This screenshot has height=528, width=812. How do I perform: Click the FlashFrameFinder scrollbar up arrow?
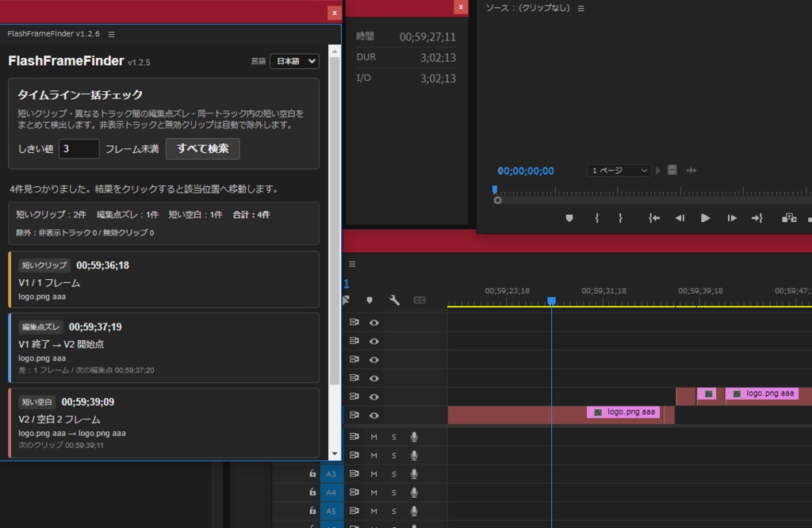pyautogui.click(x=335, y=52)
